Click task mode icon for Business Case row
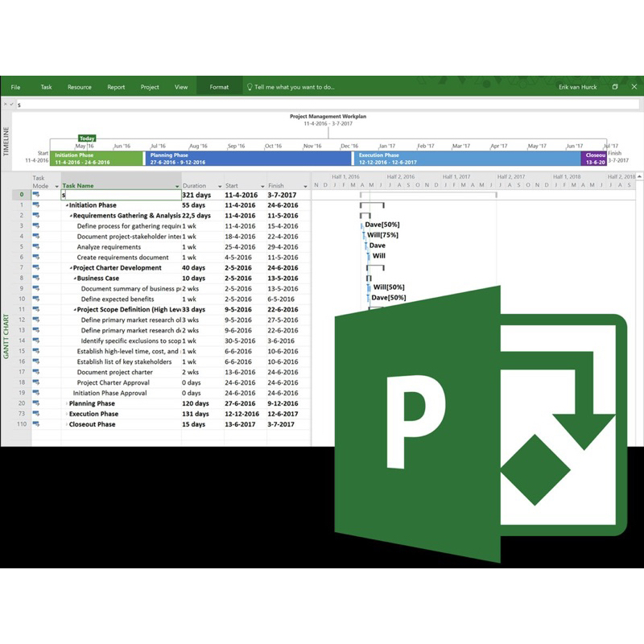644x644 pixels. 36,278
